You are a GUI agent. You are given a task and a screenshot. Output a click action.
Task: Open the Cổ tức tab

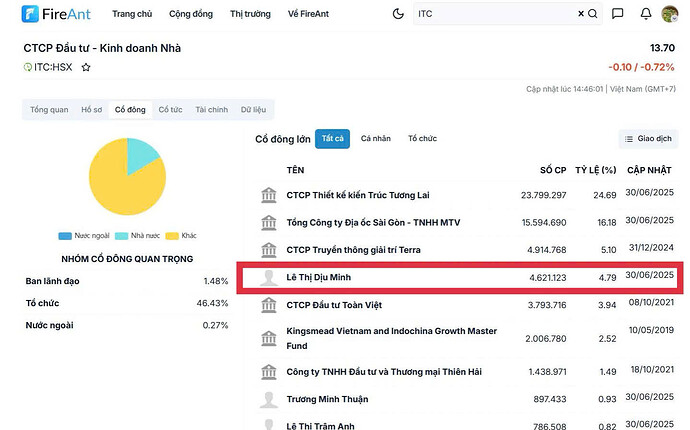tap(169, 110)
